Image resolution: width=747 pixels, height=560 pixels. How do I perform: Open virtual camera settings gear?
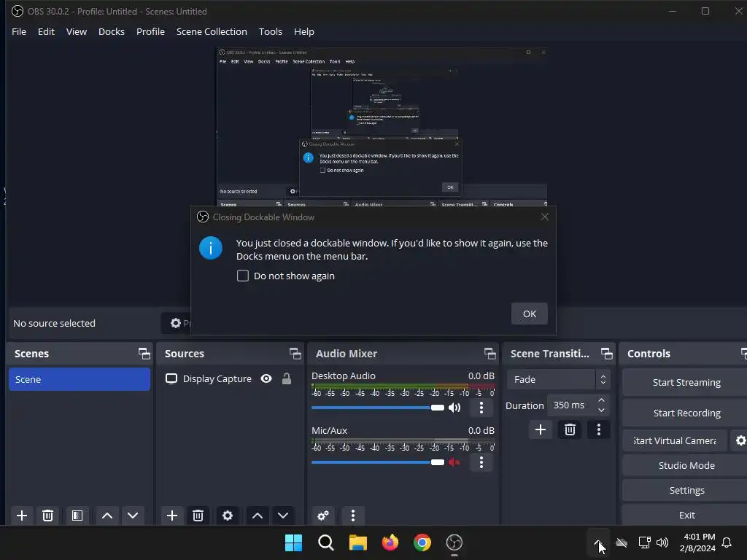[740, 440]
